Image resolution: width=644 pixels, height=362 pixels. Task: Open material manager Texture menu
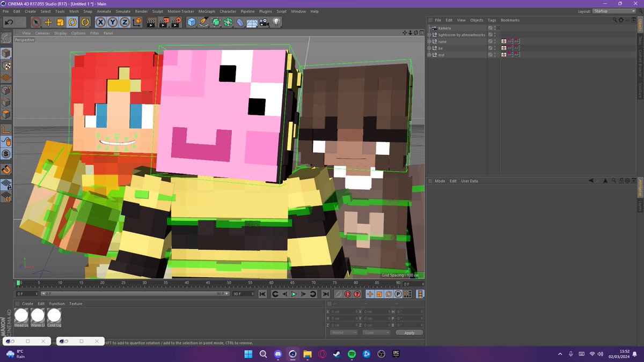click(76, 304)
